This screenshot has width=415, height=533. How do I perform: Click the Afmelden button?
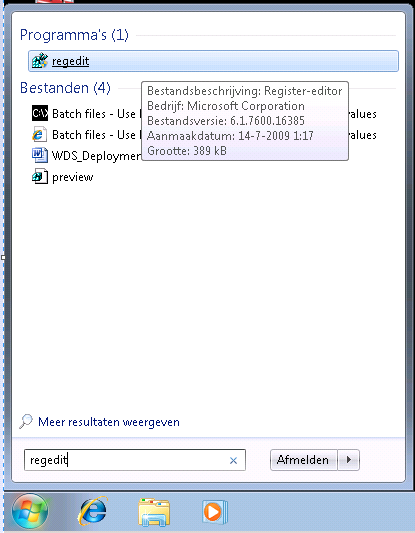coord(304,460)
